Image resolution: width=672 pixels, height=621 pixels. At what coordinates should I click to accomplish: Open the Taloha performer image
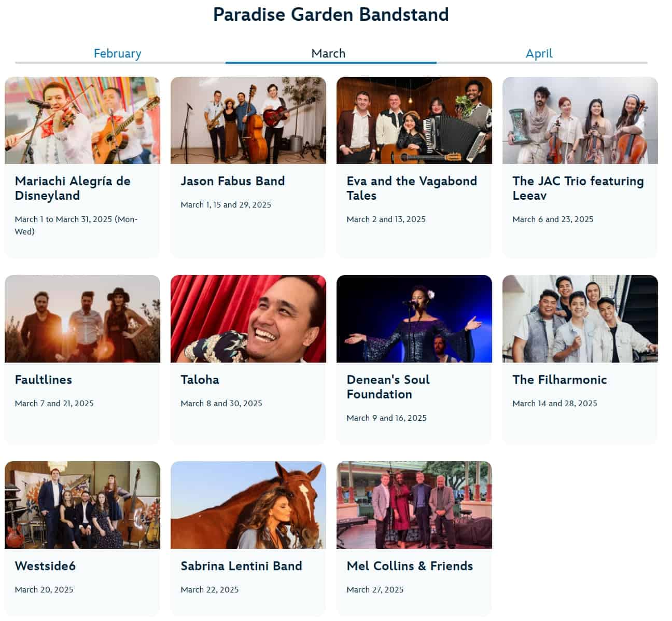(x=248, y=319)
